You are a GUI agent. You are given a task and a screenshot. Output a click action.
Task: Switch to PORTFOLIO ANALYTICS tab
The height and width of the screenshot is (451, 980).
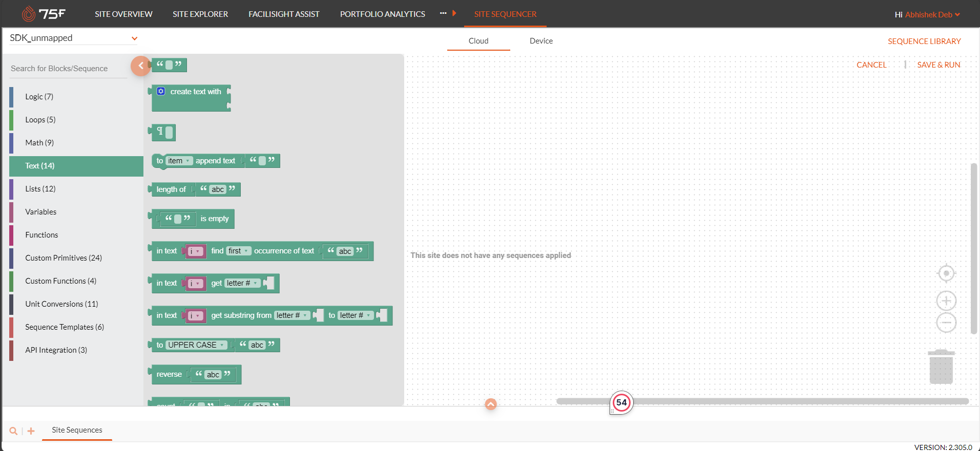(383, 14)
